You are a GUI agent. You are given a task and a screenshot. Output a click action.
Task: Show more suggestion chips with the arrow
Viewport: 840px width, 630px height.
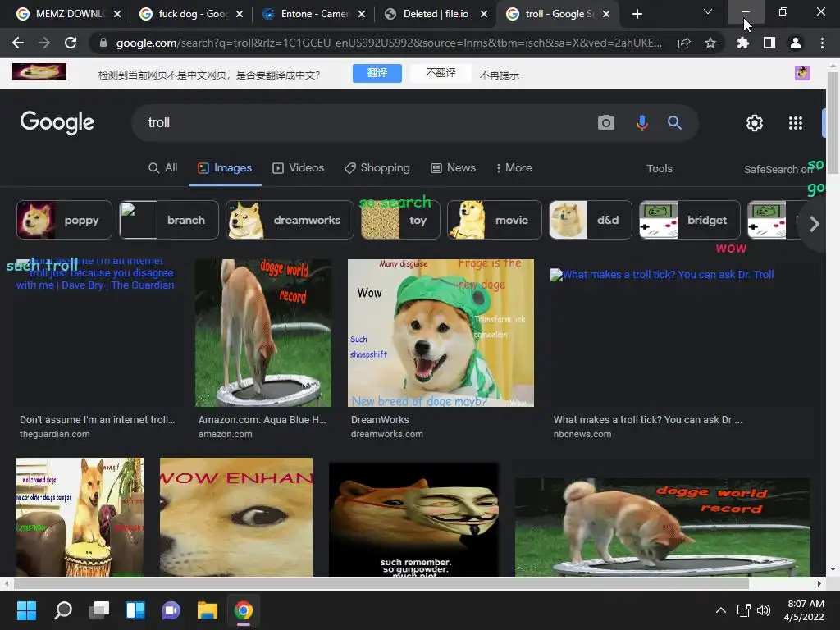coord(815,224)
